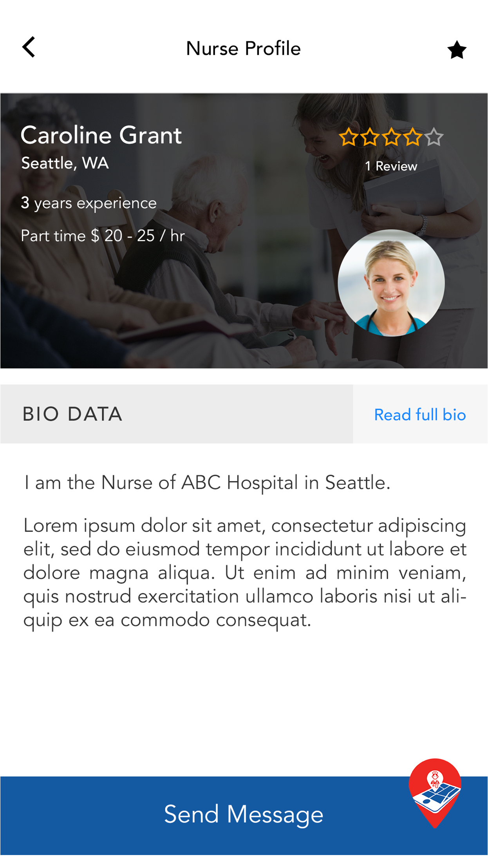Image resolution: width=488 pixels, height=868 pixels.
Task: Open the Read full bio link
Action: tap(420, 415)
